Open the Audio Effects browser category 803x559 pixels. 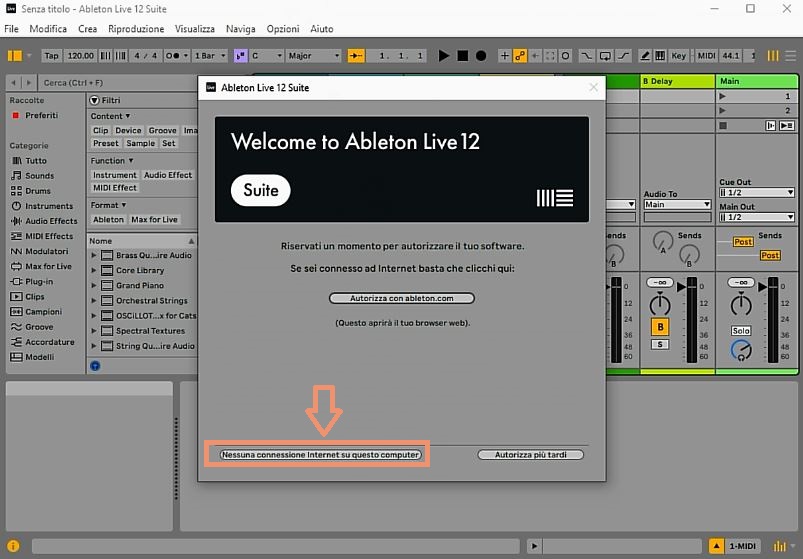pos(50,221)
